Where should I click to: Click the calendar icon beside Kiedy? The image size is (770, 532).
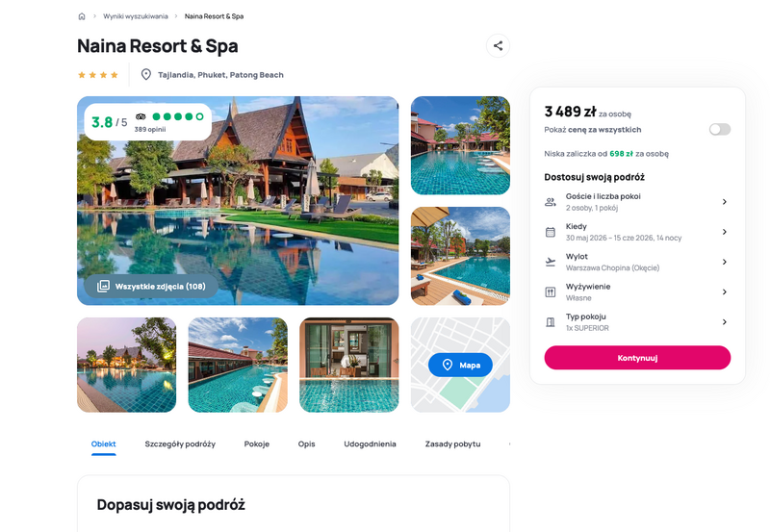tap(551, 232)
